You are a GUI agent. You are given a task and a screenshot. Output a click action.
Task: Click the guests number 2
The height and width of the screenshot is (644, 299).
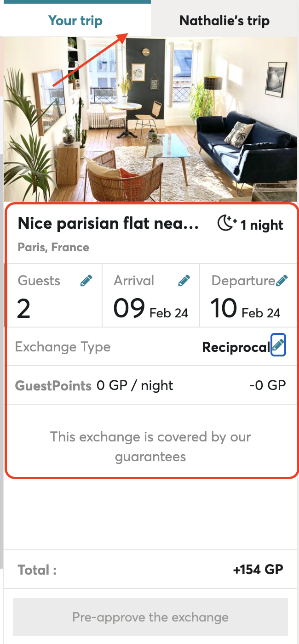pyautogui.click(x=24, y=309)
